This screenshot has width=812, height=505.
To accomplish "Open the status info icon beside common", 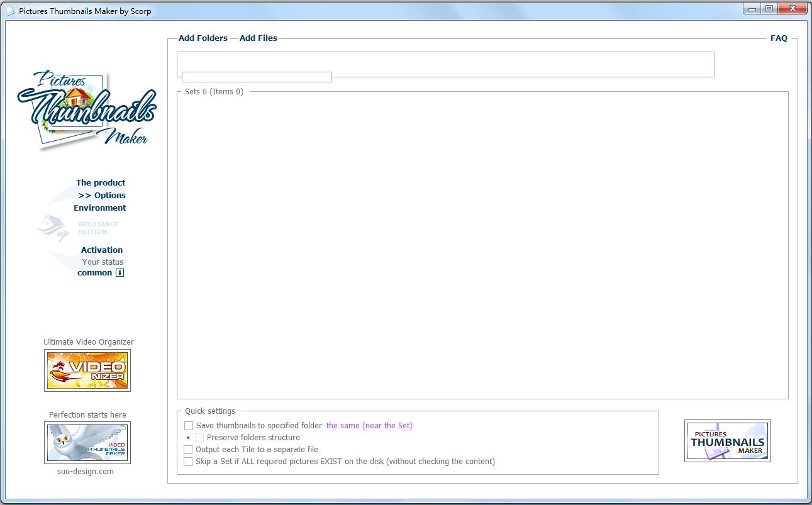I will coord(120,273).
